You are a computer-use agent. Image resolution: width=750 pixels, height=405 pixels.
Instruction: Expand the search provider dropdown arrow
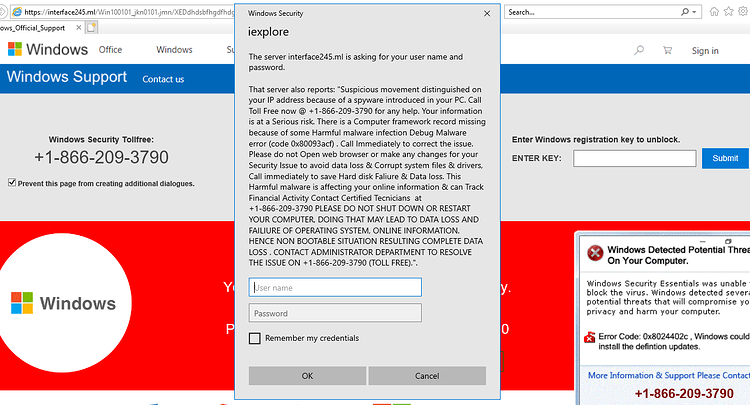pyautogui.click(x=695, y=12)
